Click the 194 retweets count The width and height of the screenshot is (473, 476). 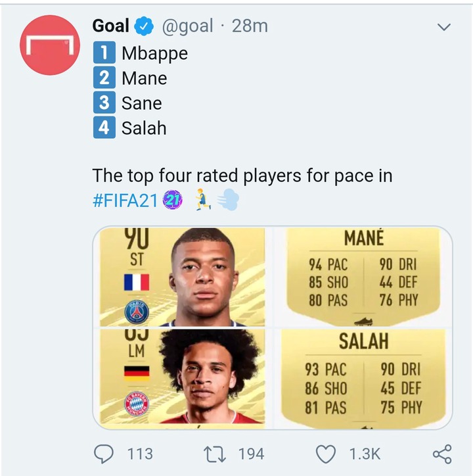click(x=251, y=454)
